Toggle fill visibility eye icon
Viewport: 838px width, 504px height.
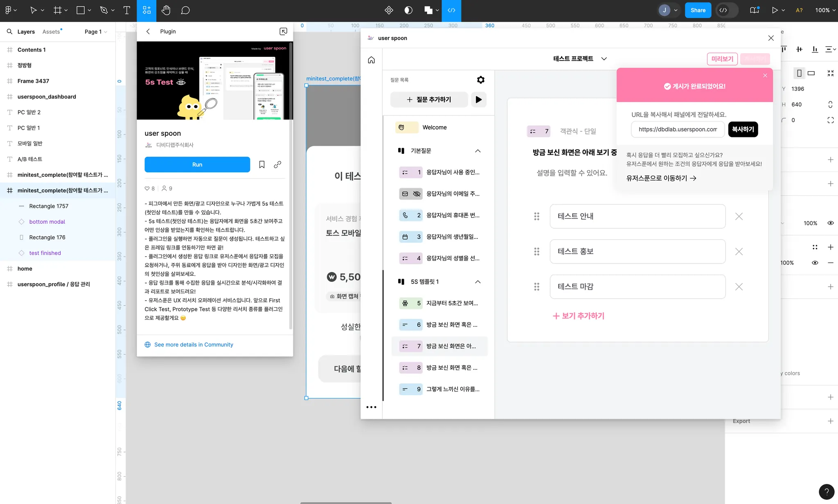(x=815, y=263)
